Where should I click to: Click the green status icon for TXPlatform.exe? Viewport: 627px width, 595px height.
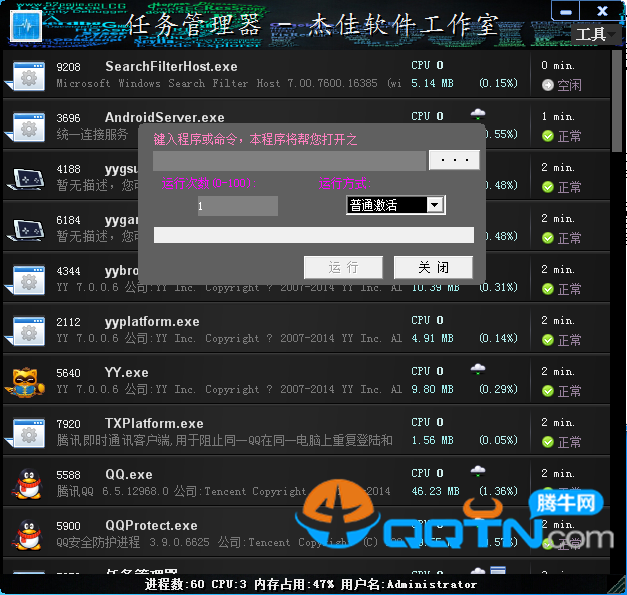click(547, 441)
